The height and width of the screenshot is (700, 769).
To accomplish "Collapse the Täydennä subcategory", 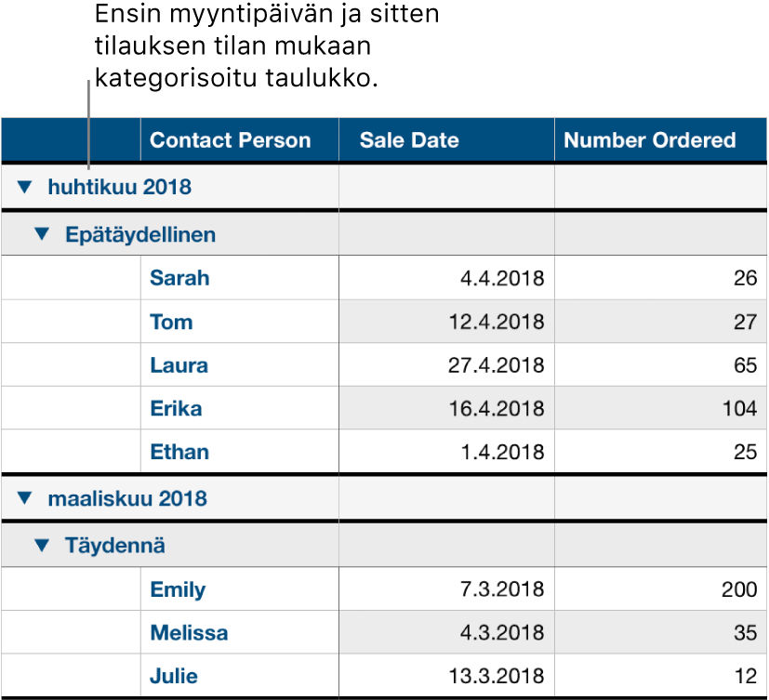I will [40, 545].
